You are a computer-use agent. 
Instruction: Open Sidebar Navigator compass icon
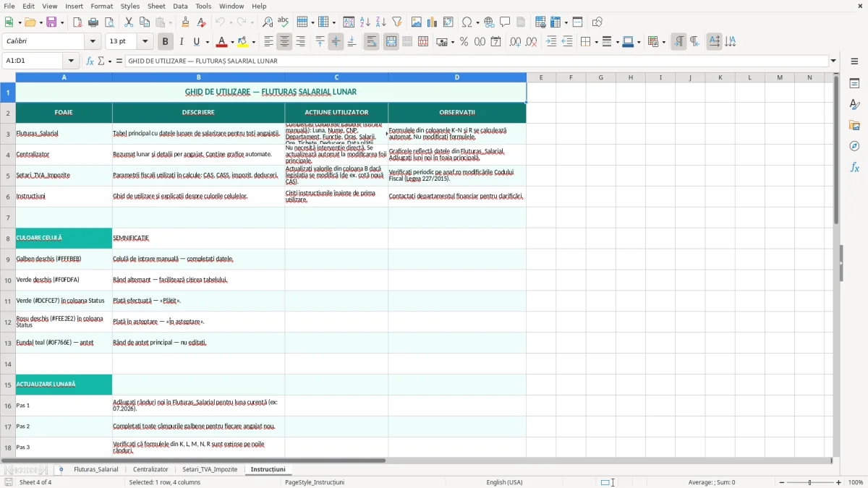854,146
